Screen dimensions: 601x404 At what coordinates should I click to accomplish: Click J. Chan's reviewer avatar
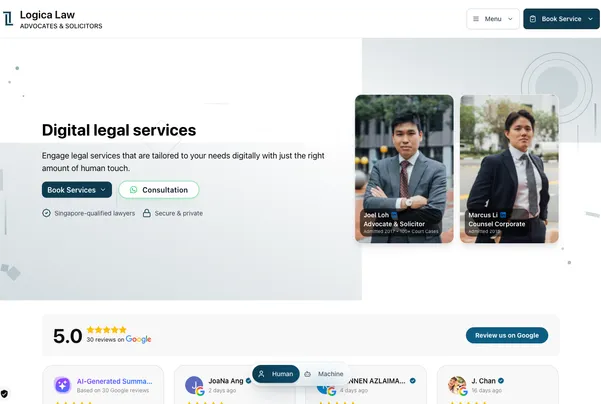(457, 385)
